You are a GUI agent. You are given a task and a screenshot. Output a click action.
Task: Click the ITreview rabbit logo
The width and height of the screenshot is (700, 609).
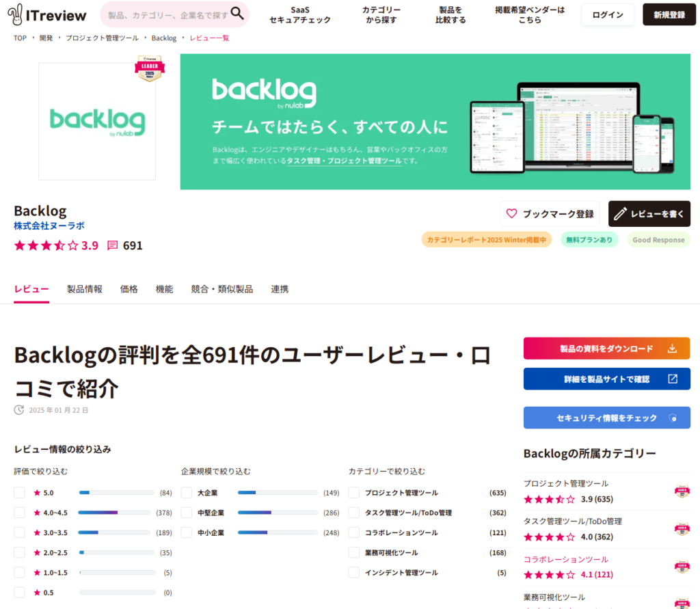click(47, 15)
